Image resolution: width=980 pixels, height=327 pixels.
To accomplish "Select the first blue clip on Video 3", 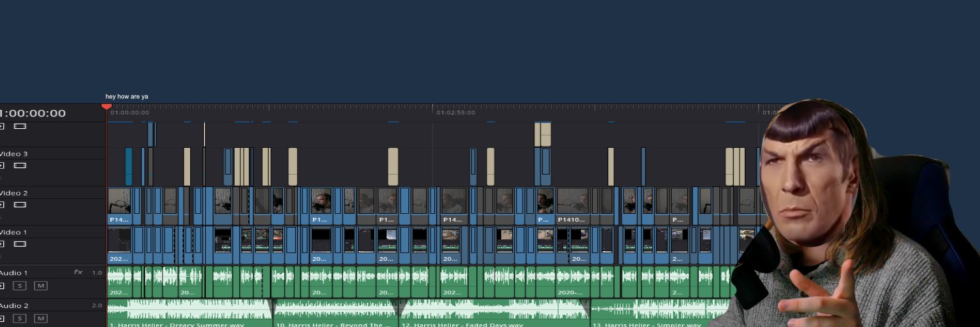I will coord(129,167).
